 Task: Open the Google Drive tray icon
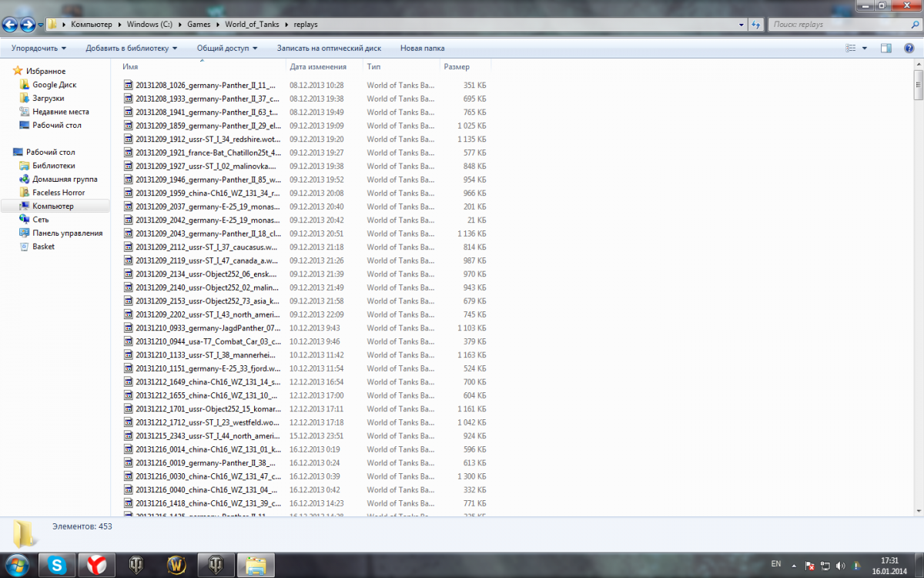click(x=857, y=566)
